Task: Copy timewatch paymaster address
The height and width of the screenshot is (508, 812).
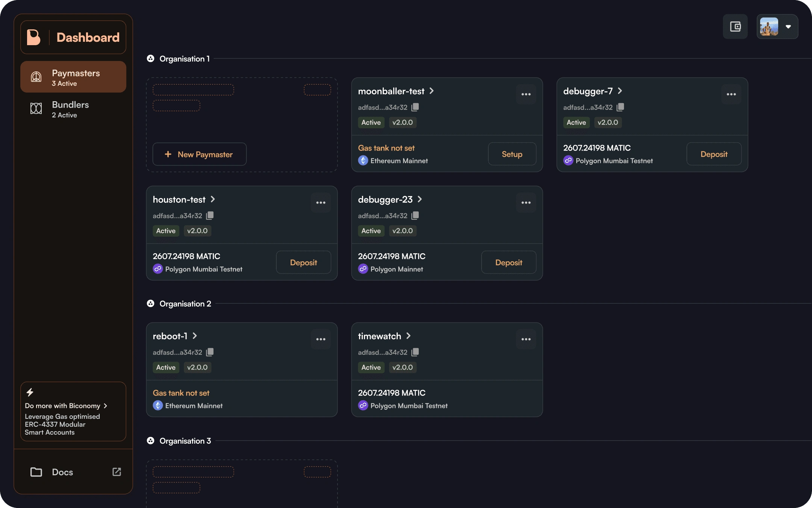Action: pos(415,352)
